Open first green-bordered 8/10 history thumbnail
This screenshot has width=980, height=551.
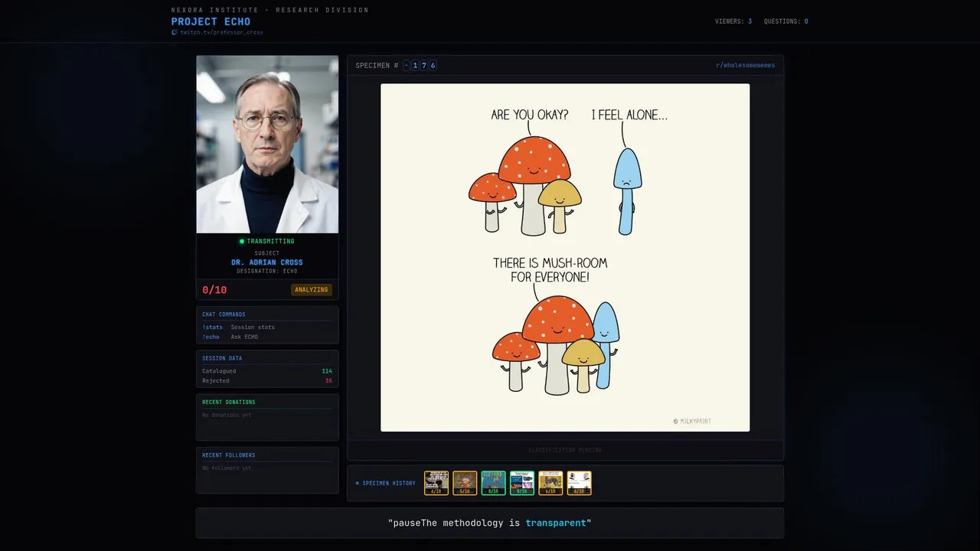click(493, 483)
